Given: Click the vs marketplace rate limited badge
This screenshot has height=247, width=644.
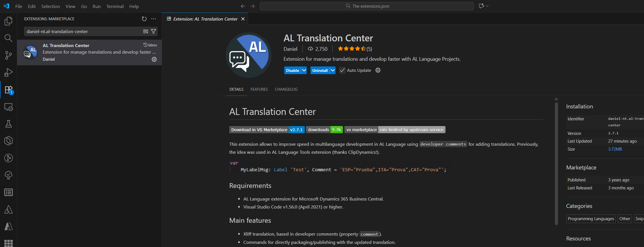Looking at the screenshot, I should [x=395, y=129].
